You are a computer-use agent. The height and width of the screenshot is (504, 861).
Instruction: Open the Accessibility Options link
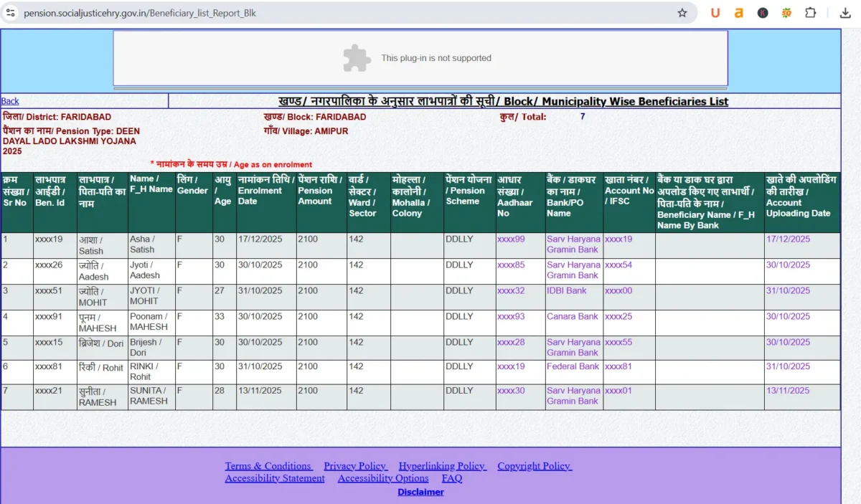[382, 478]
